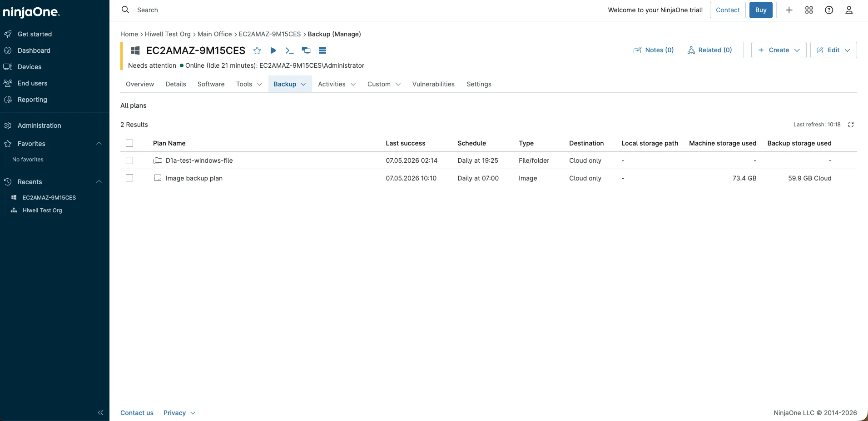Click the Get started rocket icon
This screenshot has width=868, height=421.
8,34
